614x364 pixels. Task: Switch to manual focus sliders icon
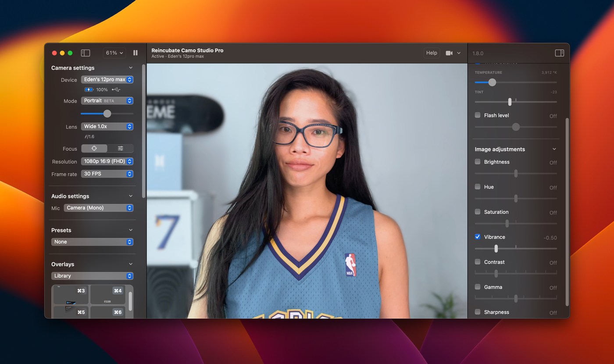[x=120, y=149]
